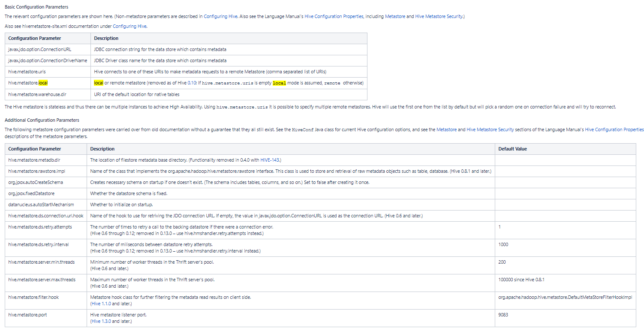Open Hive Metastore Security link in the Basic Configuration intro
This screenshot has width=644, height=331.
(x=439, y=16)
